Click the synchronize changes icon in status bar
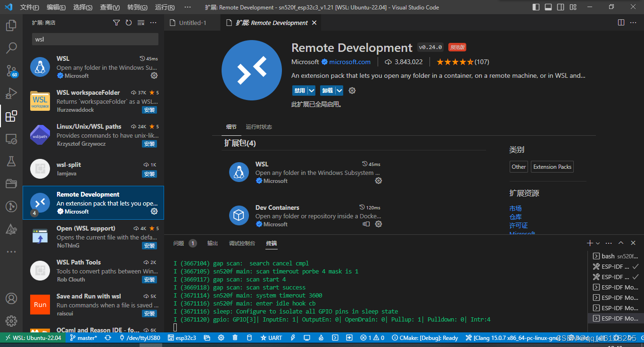The image size is (644, 347). click(108, 338)
